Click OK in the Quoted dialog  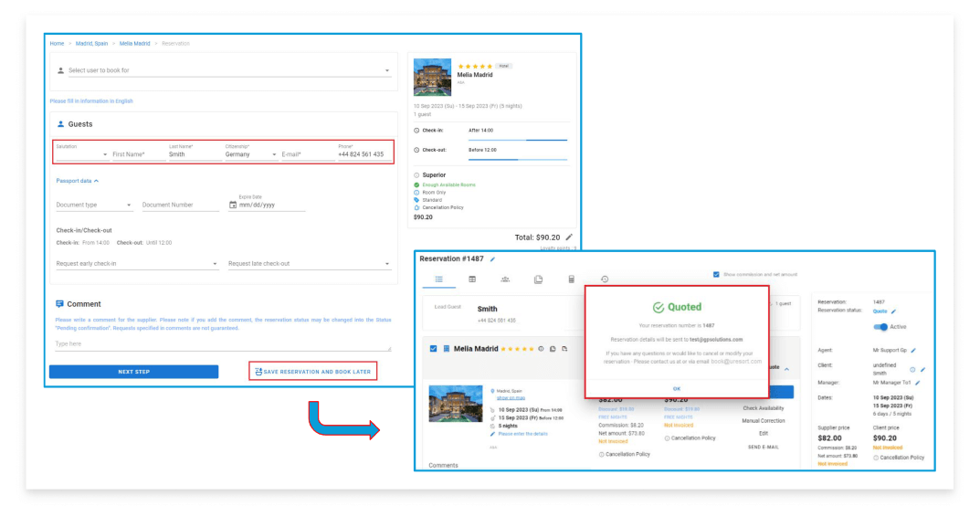pos(676,388)
